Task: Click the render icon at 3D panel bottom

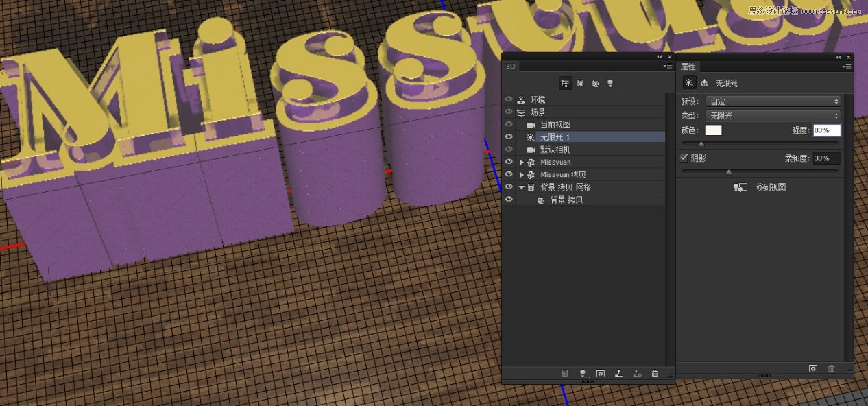Action: coord(600,374)
